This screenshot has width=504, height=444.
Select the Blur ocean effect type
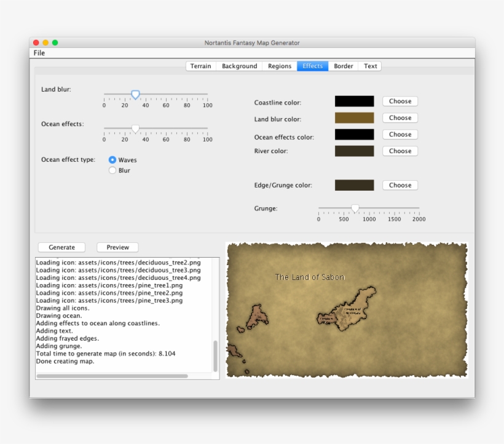(x=112, y=170)
